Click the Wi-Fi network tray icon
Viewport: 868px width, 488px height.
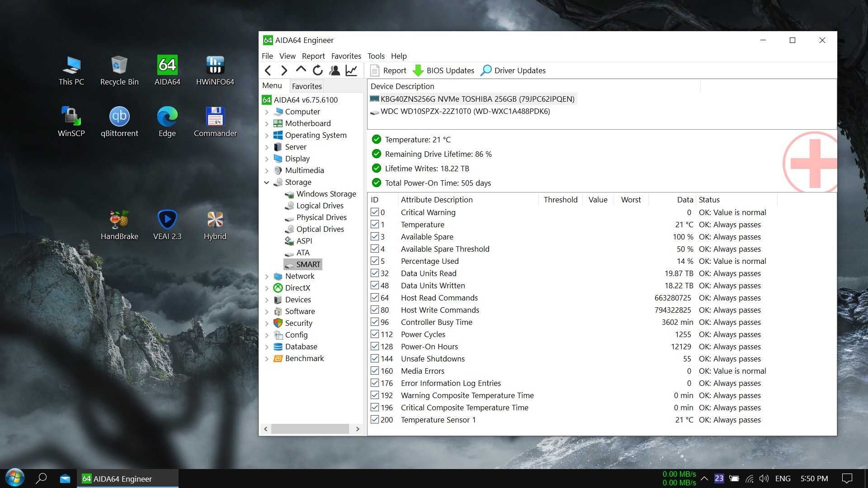750,479
